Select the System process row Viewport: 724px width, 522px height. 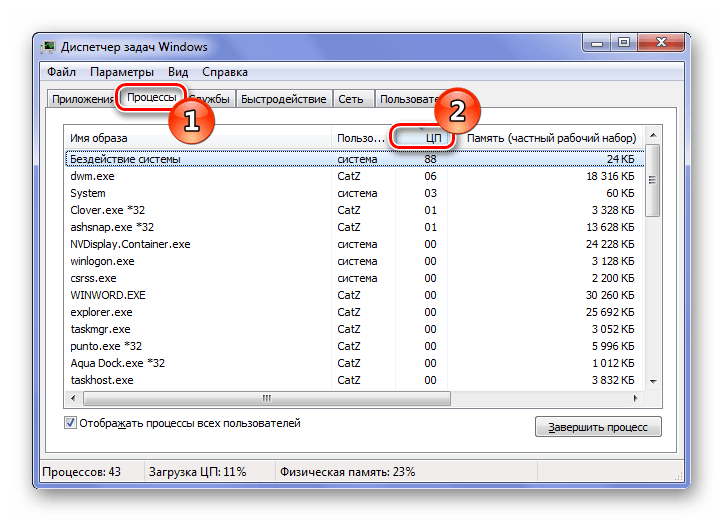point(355,193)
